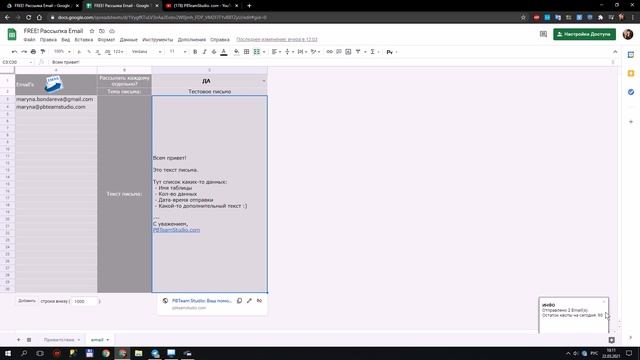The image size is (640, 360).
Task: Undo the last action in toolbar
Action: coord(14,52)
